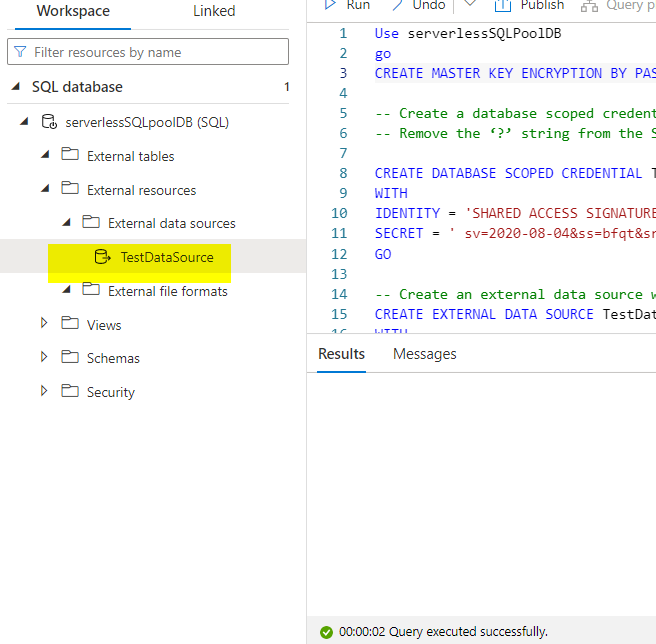The image size is (656, 644).
Task: Click the Query plan button label
Action: pos(631,5)
